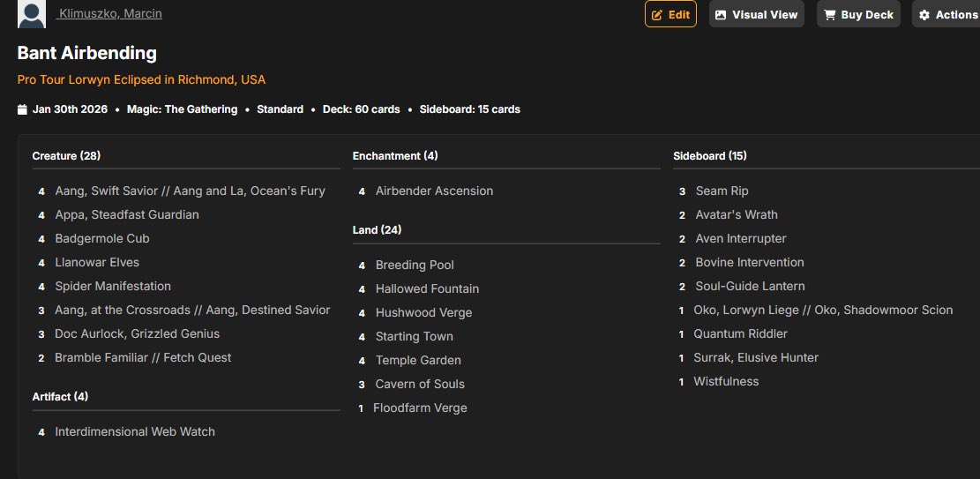Open Temple Garden card

[418, 360]
